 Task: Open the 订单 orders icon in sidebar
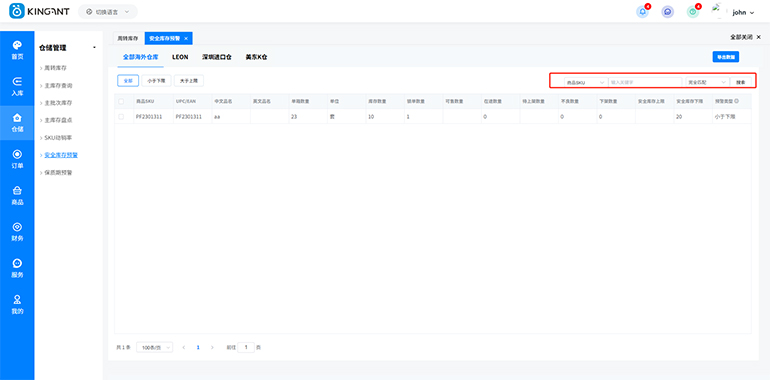tap(17, 154)
